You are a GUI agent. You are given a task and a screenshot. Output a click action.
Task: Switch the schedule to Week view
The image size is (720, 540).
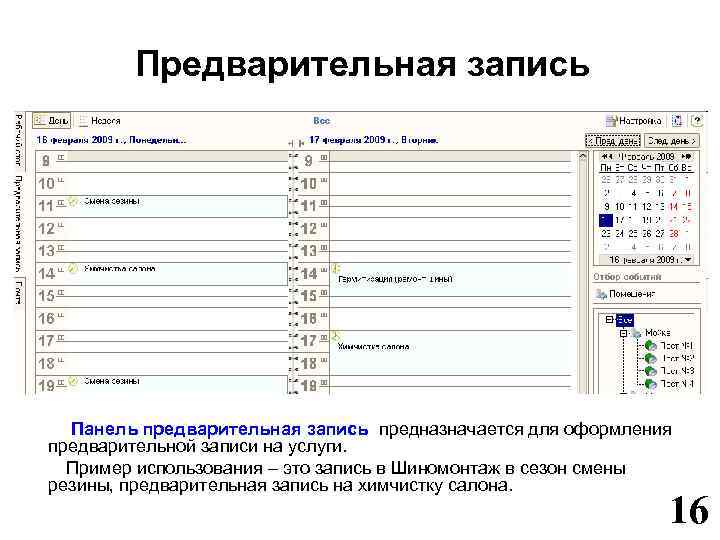click(x=100, y=121)
